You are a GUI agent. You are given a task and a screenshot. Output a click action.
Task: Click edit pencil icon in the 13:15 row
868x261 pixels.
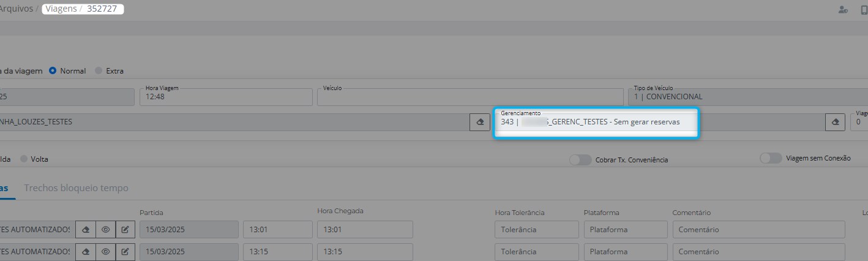125,252
